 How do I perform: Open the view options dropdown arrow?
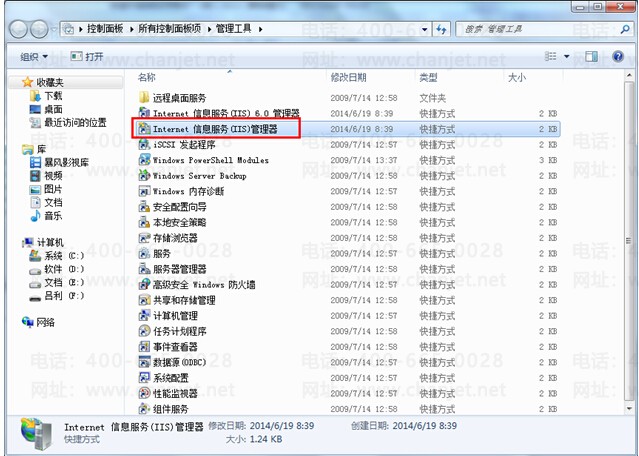click(566, 56)
